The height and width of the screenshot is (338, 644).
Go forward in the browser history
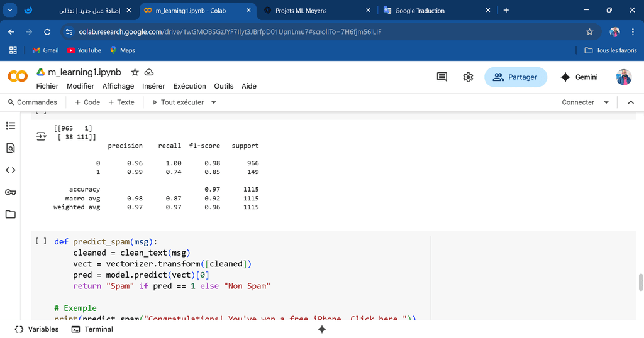point(29,31)
